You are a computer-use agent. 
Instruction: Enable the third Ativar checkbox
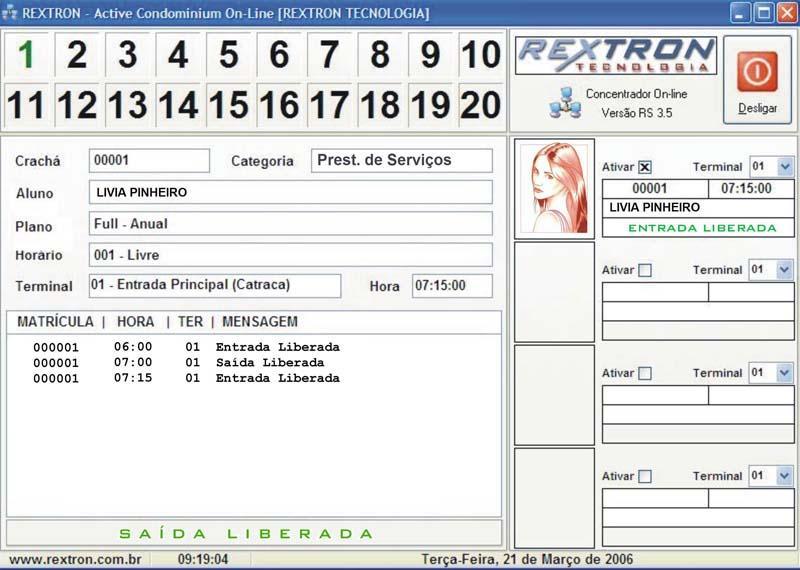645,373
